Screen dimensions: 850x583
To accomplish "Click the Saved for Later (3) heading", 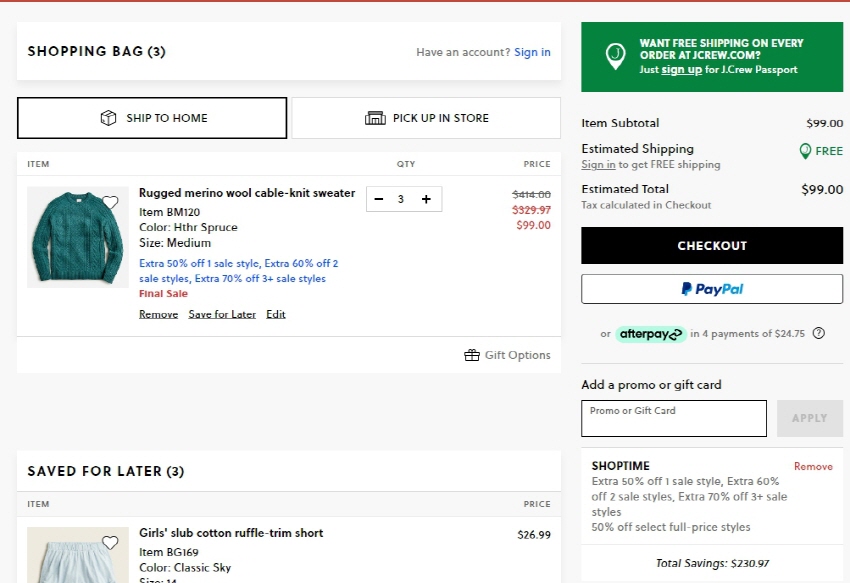I will (x=106, y=471).
